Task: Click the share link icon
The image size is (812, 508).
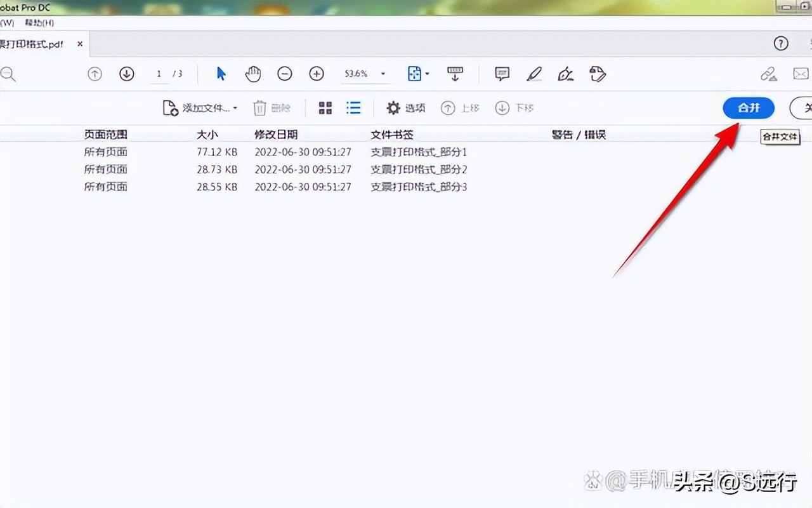Action: [769, 74]
